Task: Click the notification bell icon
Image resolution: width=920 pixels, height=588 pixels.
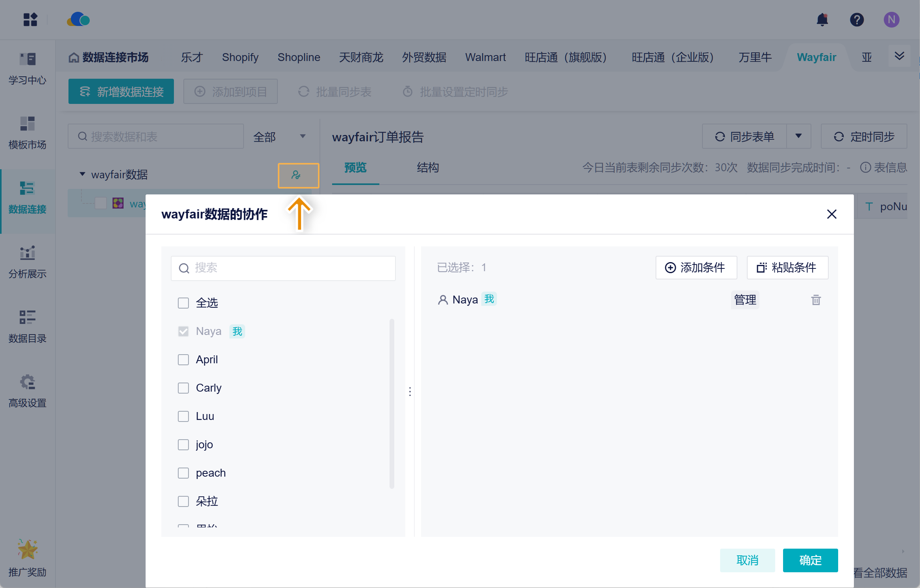Action: point(822,20)
